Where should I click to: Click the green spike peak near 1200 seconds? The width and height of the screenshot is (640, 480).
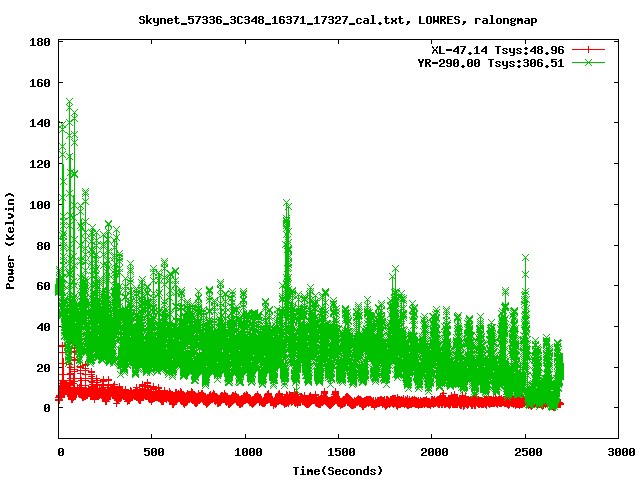coord(287,203)
